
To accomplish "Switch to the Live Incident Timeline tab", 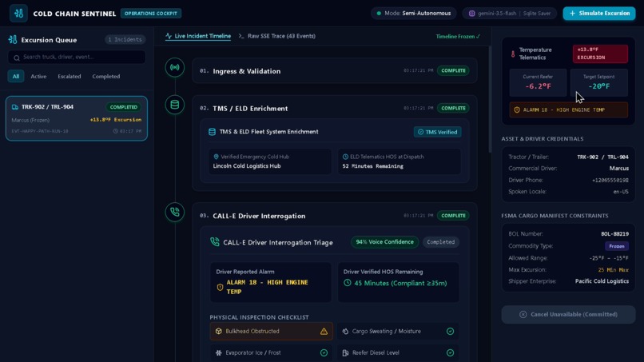I will click(x=198, y=36).
